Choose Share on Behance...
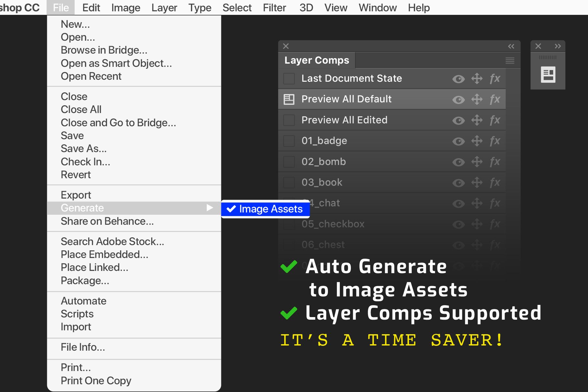This screenshot has width=588, height=392. pyautogui.click(x=134, y=221)
